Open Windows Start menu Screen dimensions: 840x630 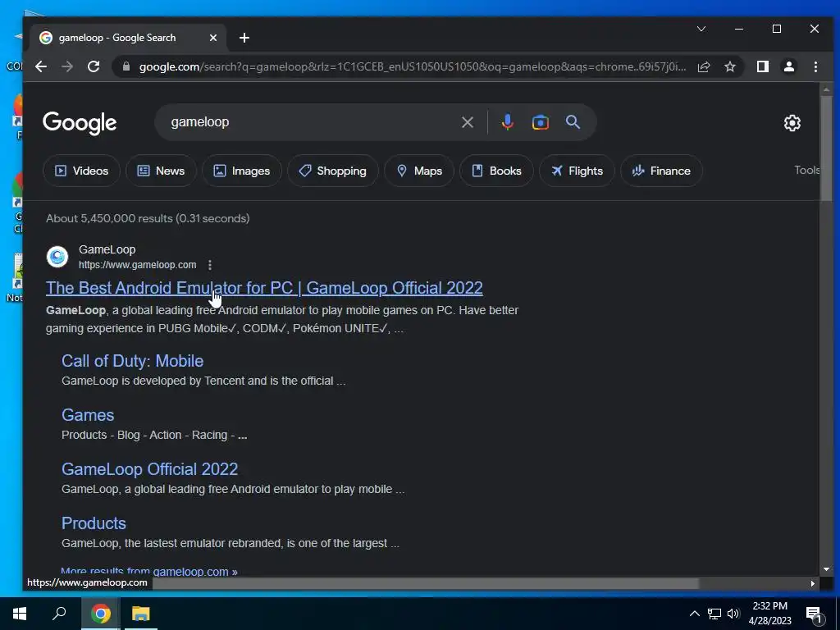click(x=20, y=614)
